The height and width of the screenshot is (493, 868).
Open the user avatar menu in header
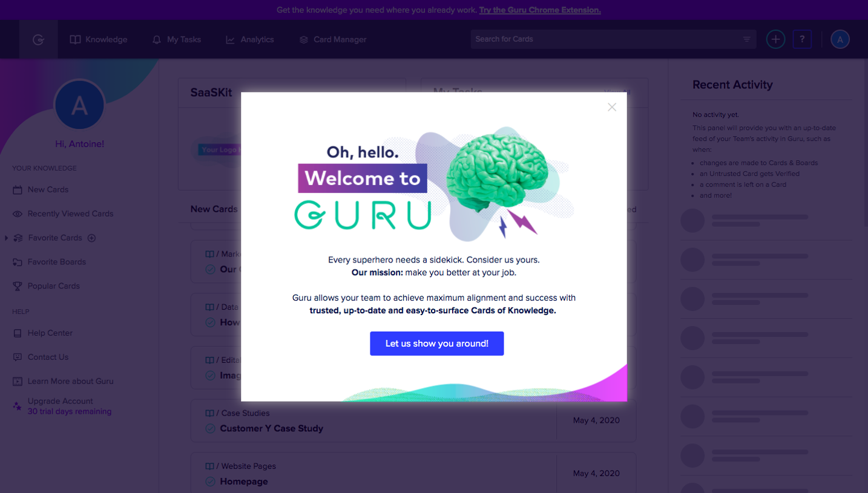[x=840, y=39]
